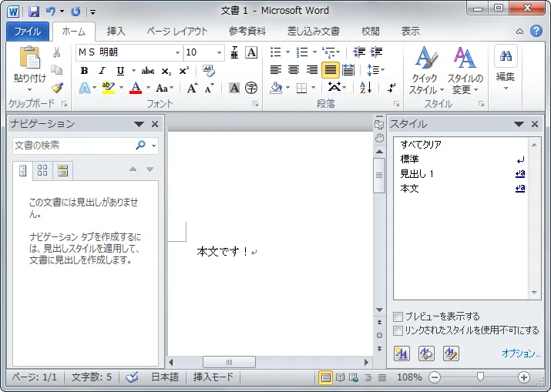Click the オプション... link in Styles pane

521,353
